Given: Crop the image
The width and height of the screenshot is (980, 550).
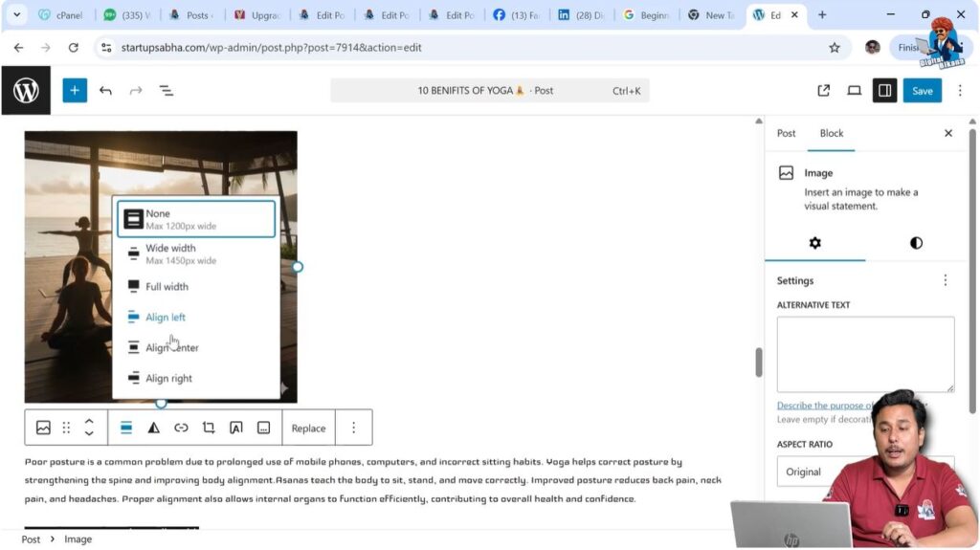Looking at the screenshot, I should (209, 428).
